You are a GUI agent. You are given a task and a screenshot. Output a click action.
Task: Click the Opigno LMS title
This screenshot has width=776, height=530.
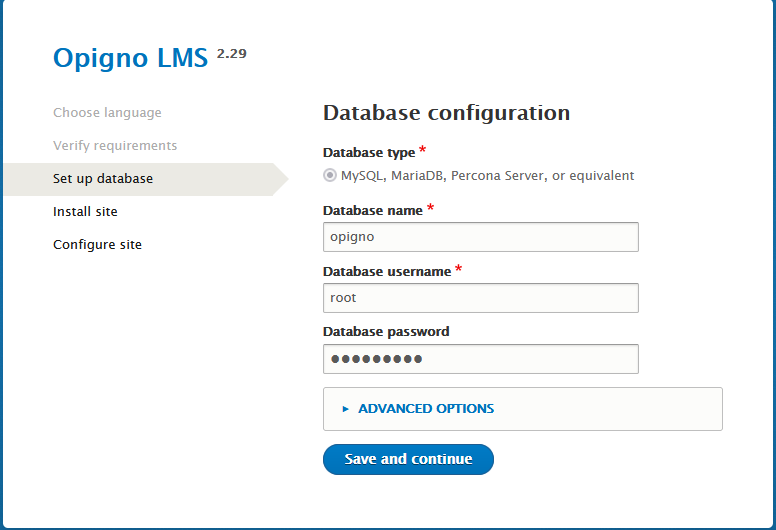pyautogui.click(x=130, y=59)
